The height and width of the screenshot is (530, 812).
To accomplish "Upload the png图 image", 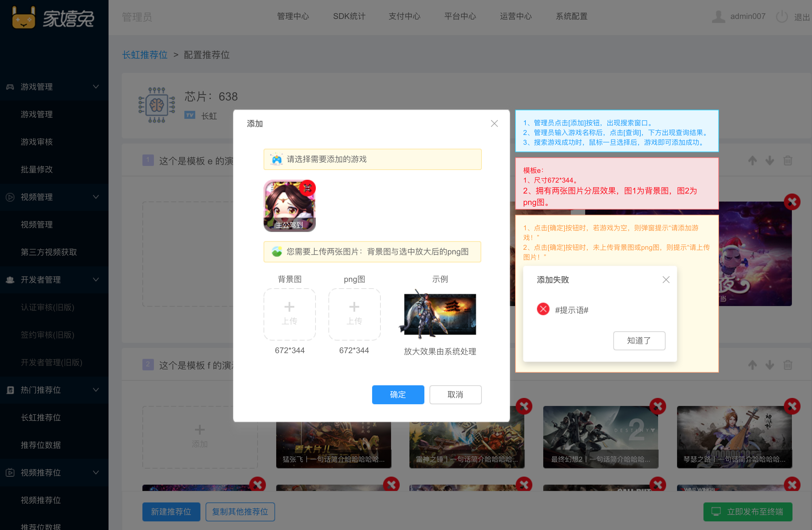I will click(354, 314).
